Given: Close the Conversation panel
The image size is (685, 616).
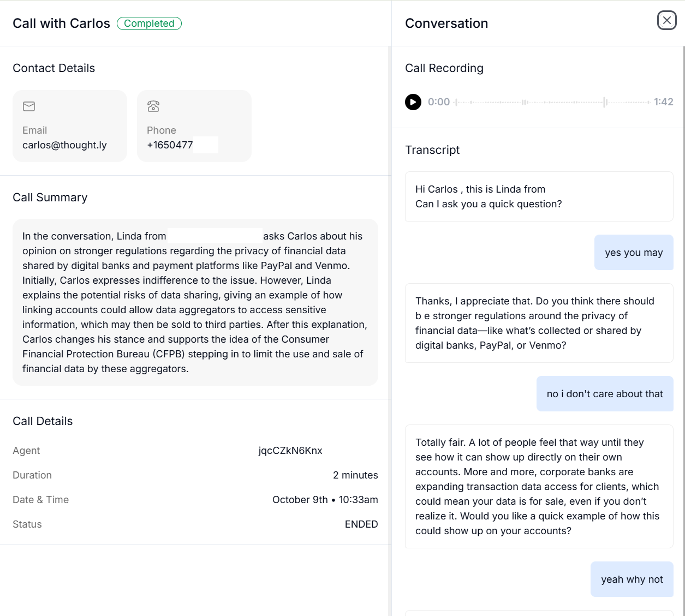Looking at the screenshot, I should coord(666,21).
